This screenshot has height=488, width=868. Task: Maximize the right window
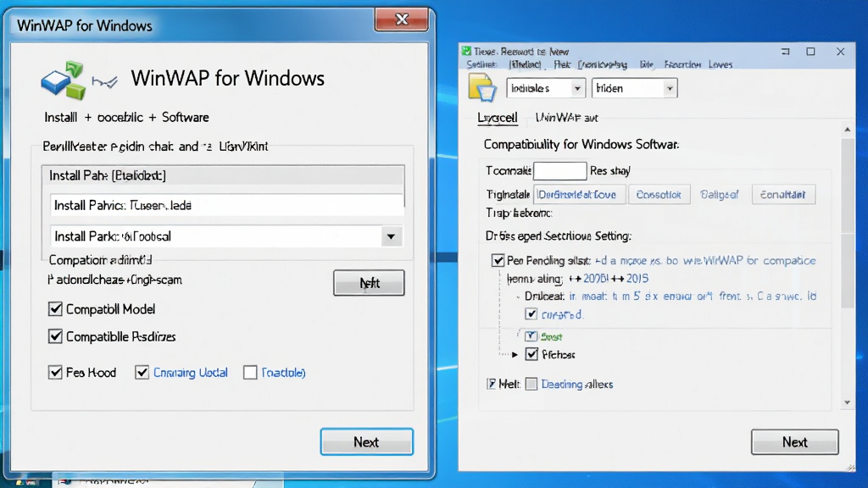pyautogui.click(x=810, y=52)
